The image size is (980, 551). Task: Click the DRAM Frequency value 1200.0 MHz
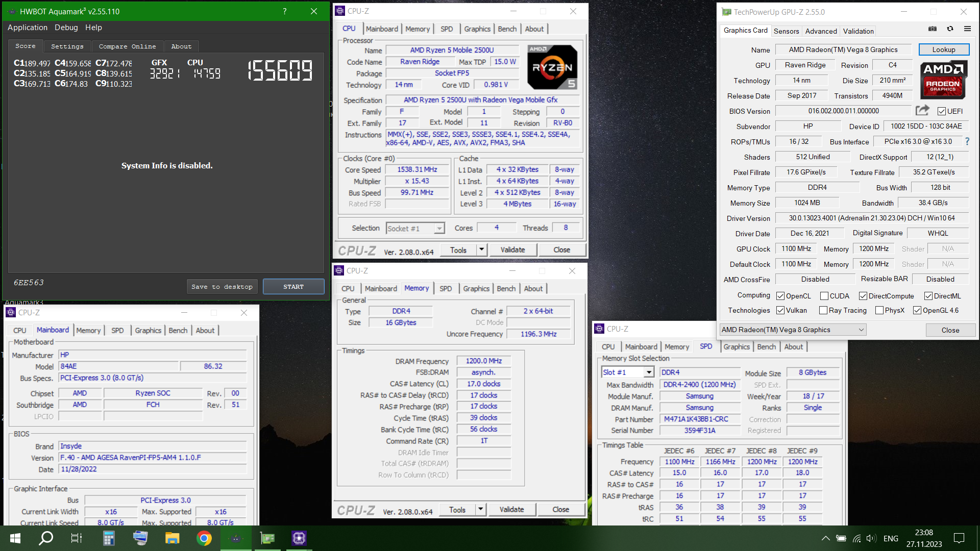pos(483,361)
